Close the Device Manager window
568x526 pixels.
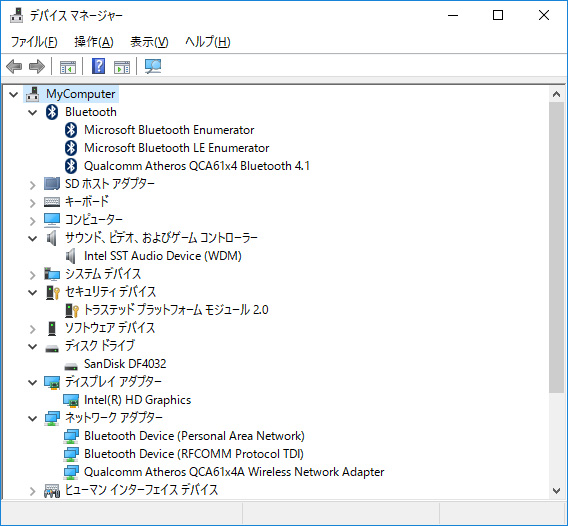[544, 15]
